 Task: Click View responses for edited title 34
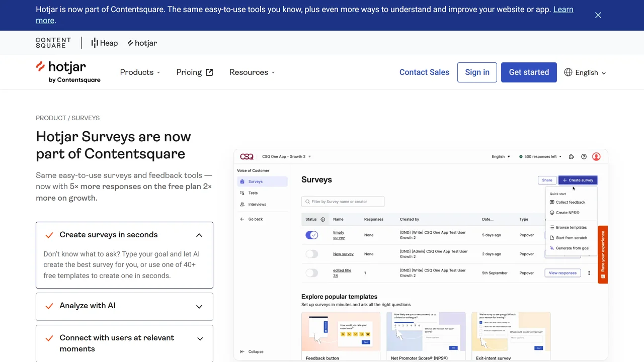pyautogui.click(x=562, y=273)
